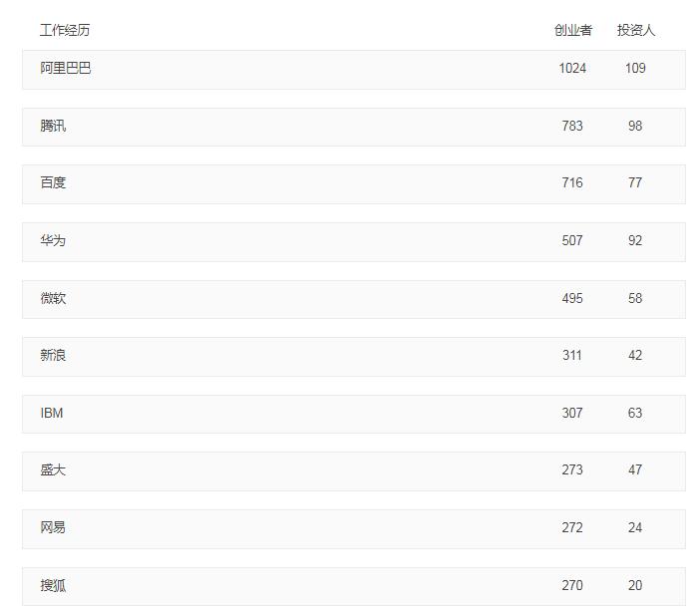Click the 网易 company name

54,528
